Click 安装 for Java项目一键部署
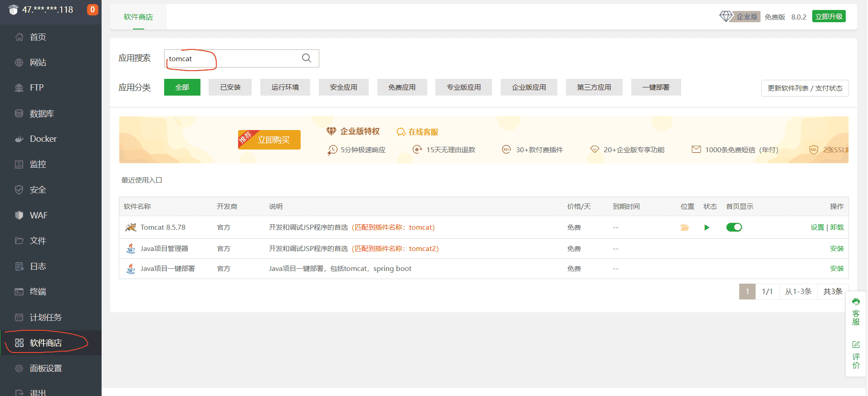 (837, 269)
